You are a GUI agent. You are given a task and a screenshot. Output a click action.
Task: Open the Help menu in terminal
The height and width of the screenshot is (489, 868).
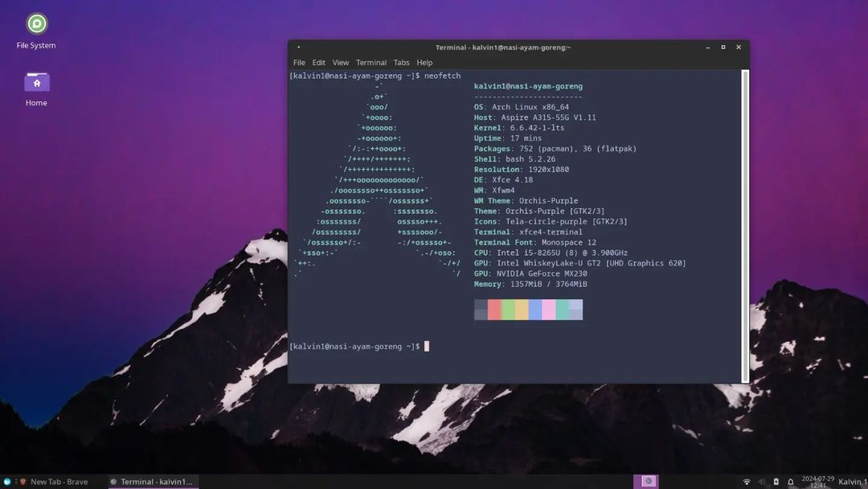coord(424,63)
